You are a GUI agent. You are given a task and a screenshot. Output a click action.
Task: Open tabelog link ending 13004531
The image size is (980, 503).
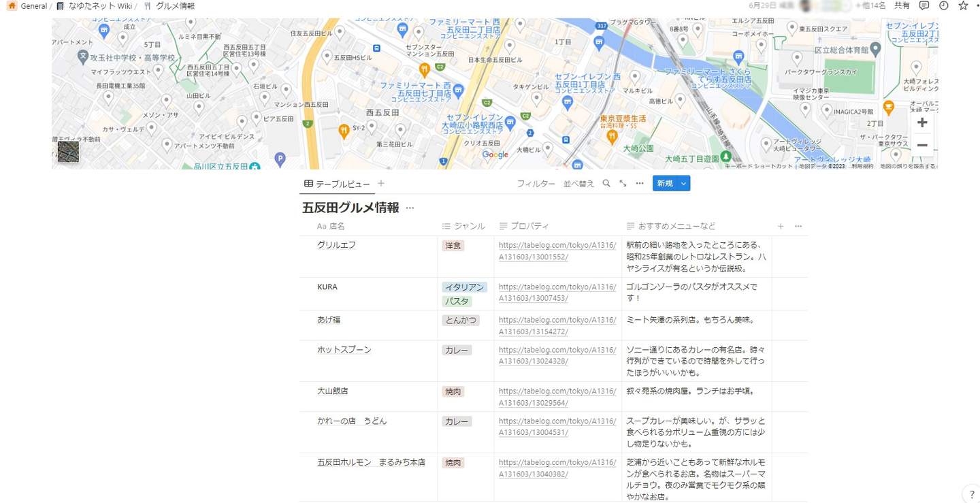(x=557, y=427)
